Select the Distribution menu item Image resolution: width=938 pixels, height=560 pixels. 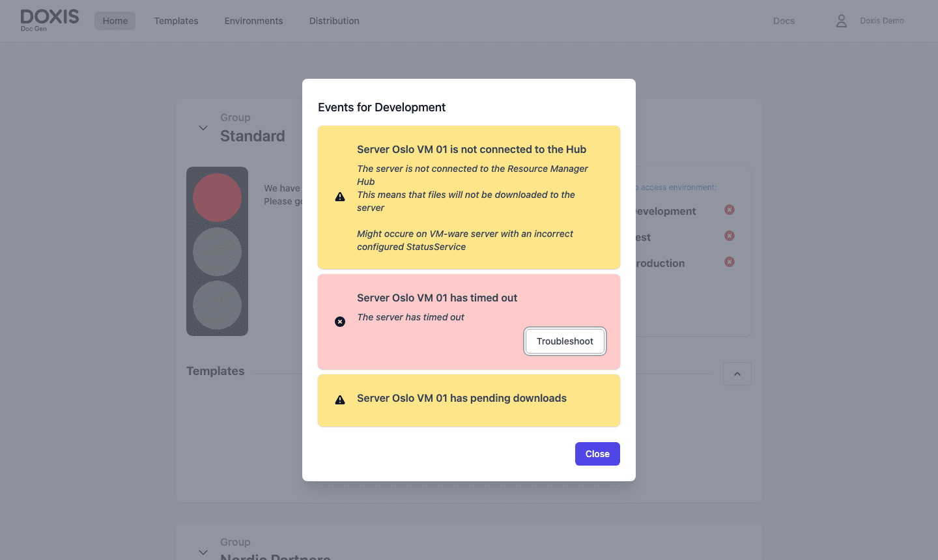tap(334, 21)
